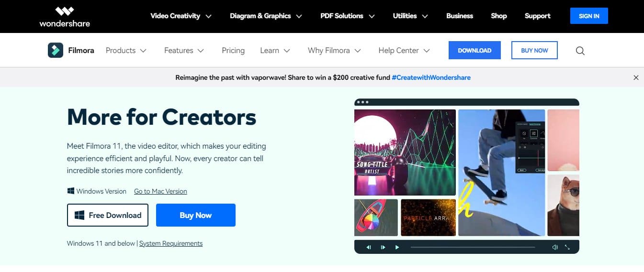Open the Help Center dropdown
The image size is (644, 272).
point(404,50)
